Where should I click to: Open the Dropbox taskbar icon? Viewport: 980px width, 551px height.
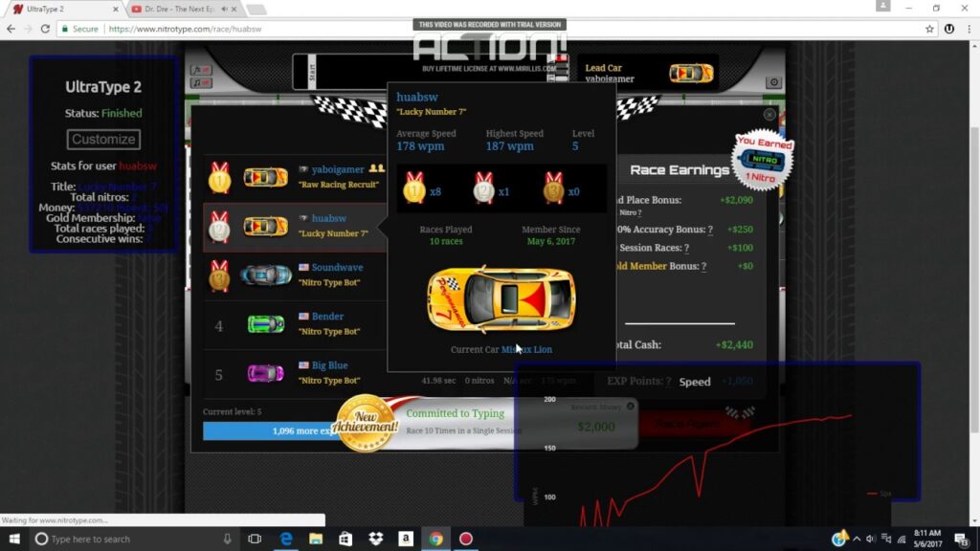[375, 539]
